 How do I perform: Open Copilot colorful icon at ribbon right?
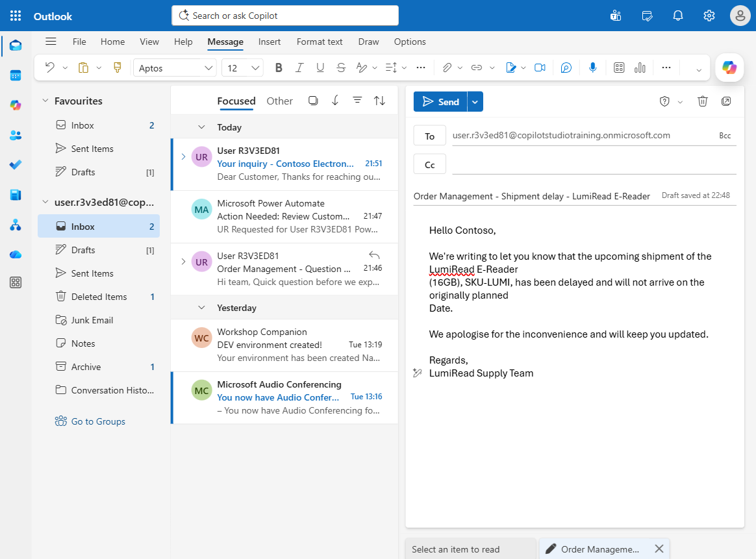[x=729, y=68]
